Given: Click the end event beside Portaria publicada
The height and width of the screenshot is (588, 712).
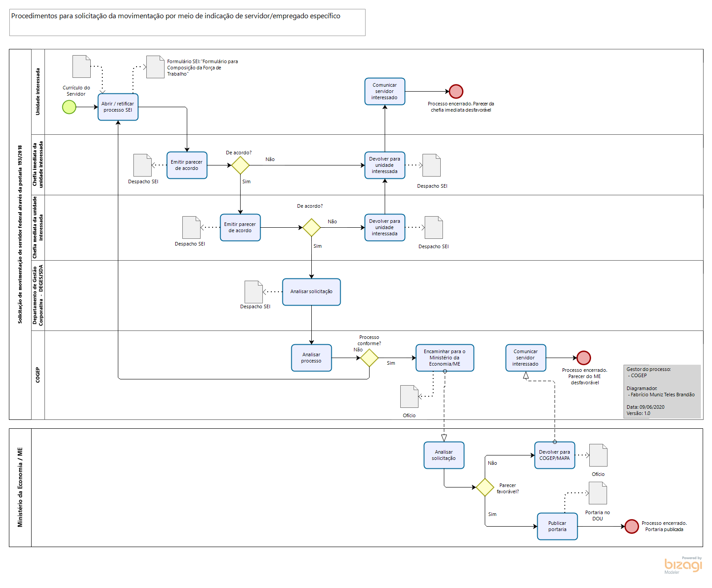Looking at the screenshot, I should coord(631,526).
